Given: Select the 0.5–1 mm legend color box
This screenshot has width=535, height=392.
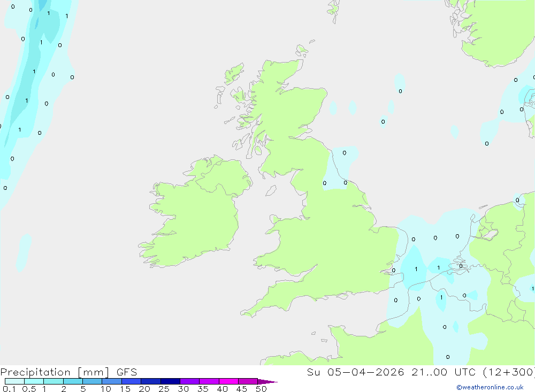Looking at the screenshot, I should [x=34, y=381].
